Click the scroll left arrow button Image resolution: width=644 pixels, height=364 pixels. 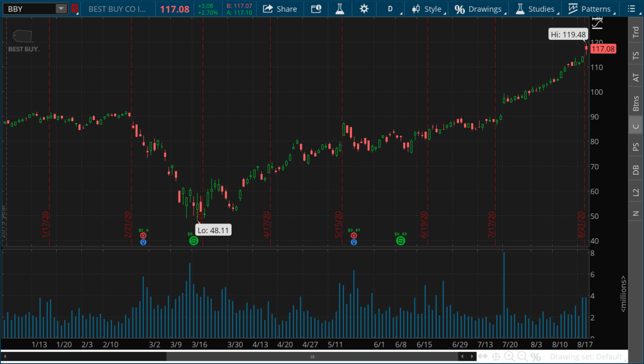pos(5,356)
